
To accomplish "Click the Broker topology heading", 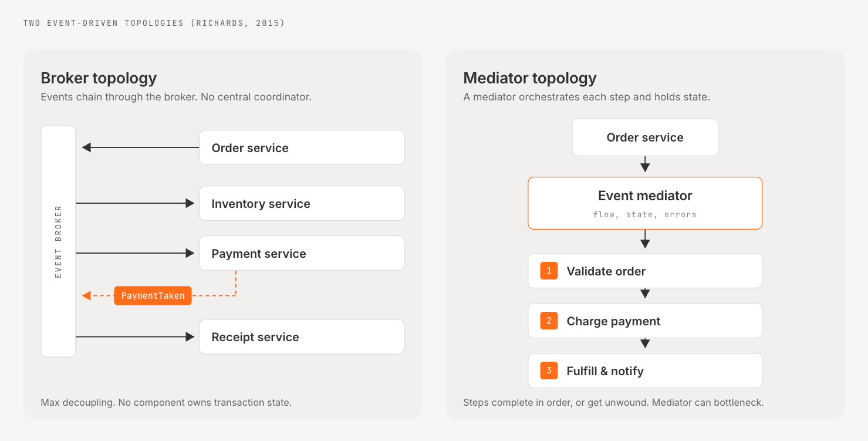I will click(x=99, y=78).
